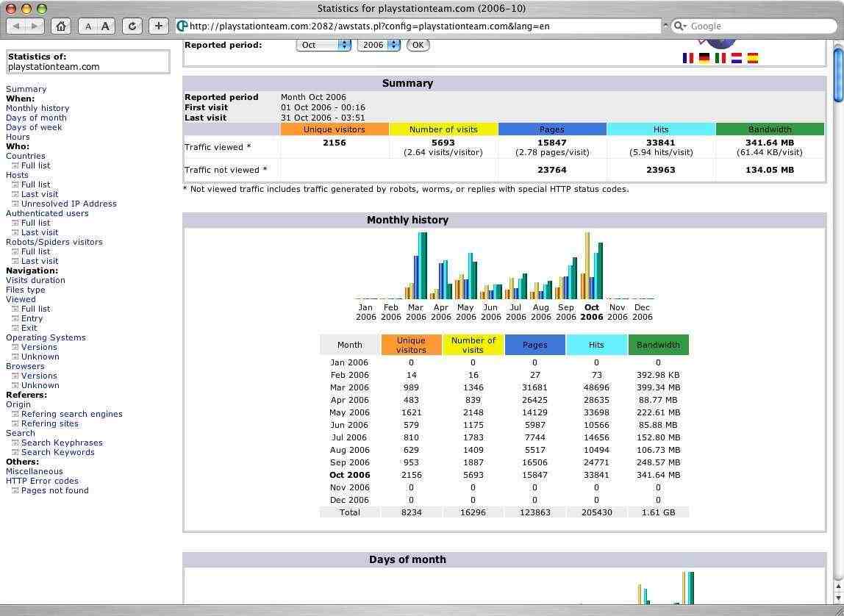Screen dimensions: 844x616
Task: Open the month dropdown showing Oct
Action: [323, 45]
